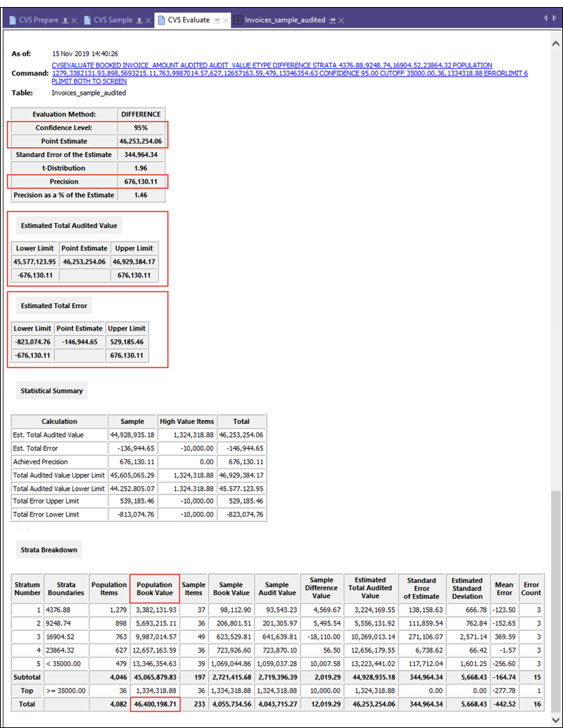Close the CVS Sample tab
The width and height of the screenshot is (563, 728).
click(148, 21)
